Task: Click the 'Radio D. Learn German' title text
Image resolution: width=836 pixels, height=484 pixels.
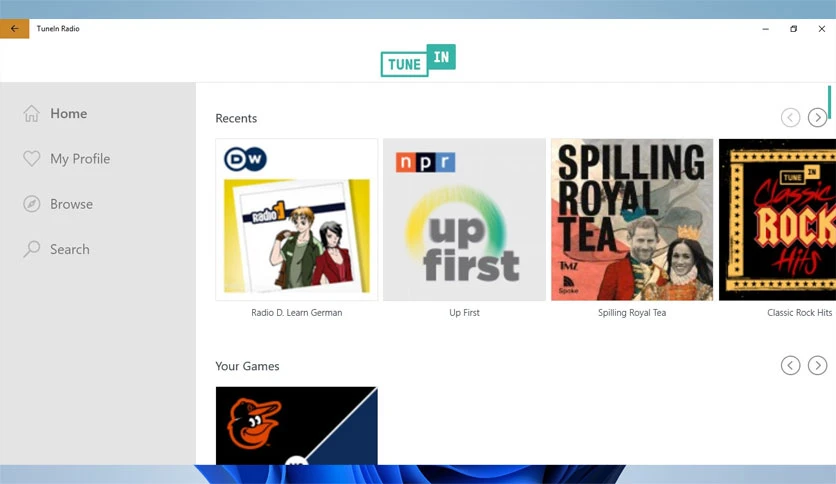Action: coord(296,313)
